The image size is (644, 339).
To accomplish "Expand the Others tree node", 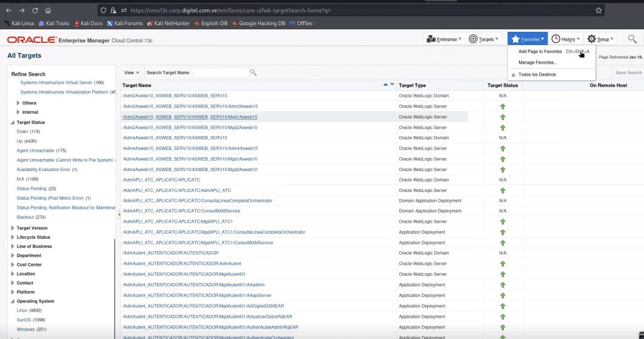I will point(18,103).
